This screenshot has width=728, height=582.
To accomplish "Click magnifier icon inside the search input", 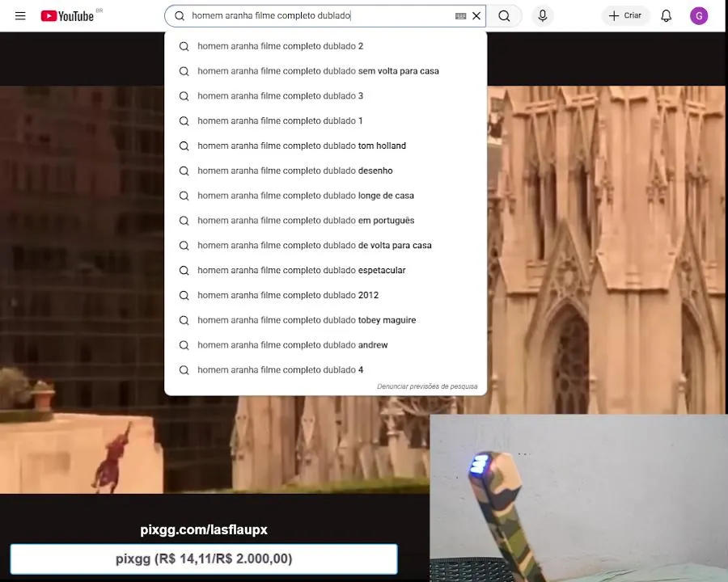I will click(180, 16).
